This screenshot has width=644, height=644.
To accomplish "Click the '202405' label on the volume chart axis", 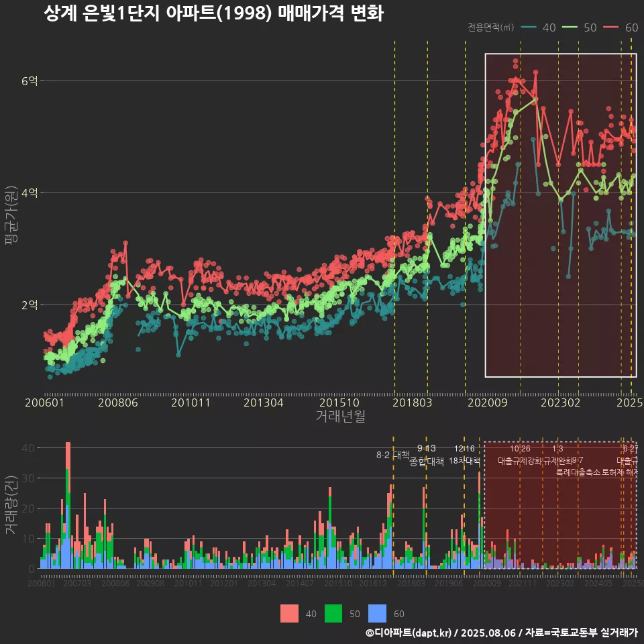I will pos(598,583).
